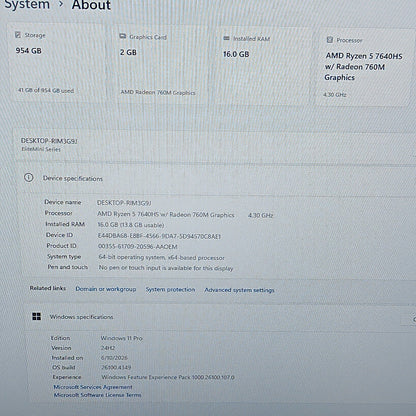Click the 'No pen or touch input' text

(166, 268)
